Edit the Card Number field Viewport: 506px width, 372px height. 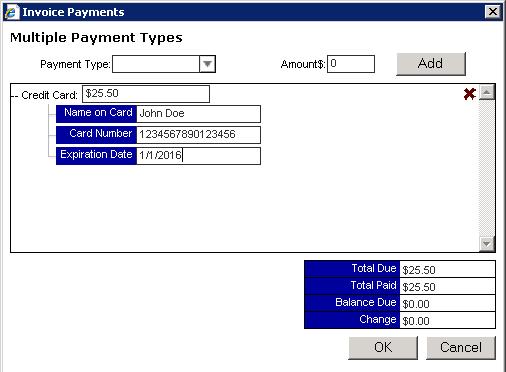click(199, 135)
